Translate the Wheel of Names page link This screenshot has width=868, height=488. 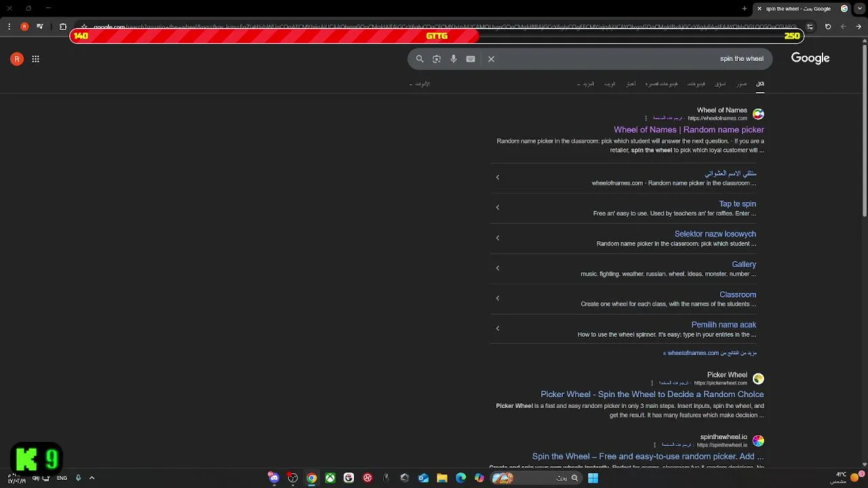pos(667,118)
